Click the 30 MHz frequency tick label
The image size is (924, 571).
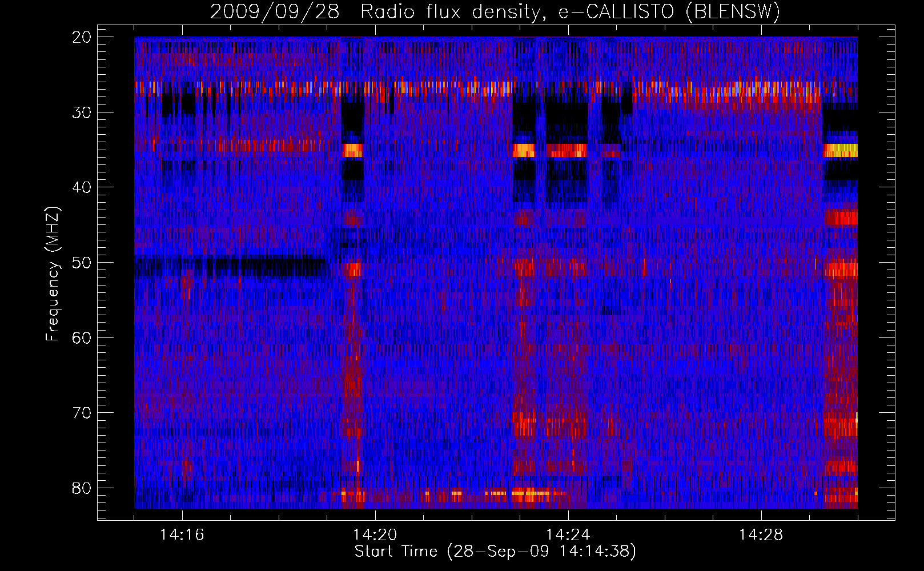click(x=82, y=112)
